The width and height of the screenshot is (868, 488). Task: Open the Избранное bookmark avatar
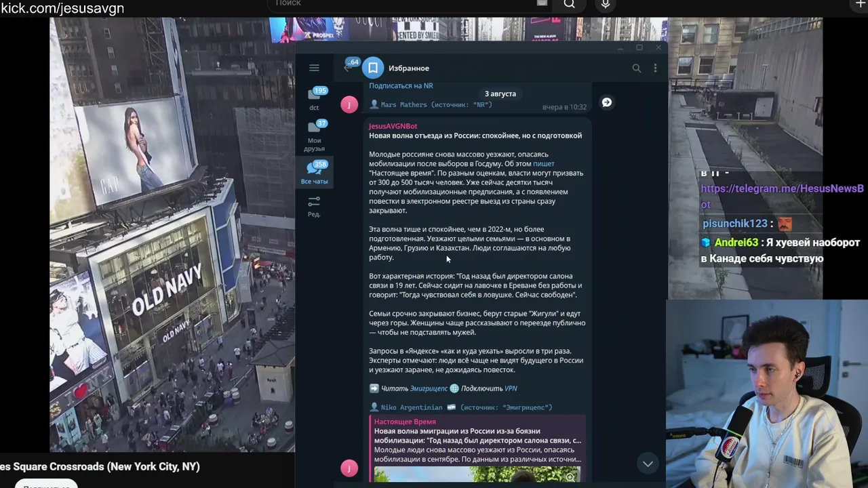pyautogui.click(x=373, y=68)
